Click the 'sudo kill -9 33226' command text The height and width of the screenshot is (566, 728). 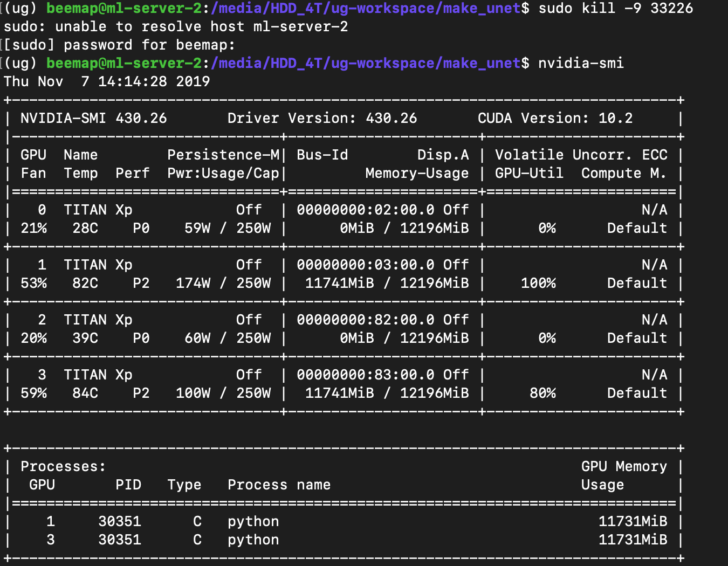[x=616, y=8]
